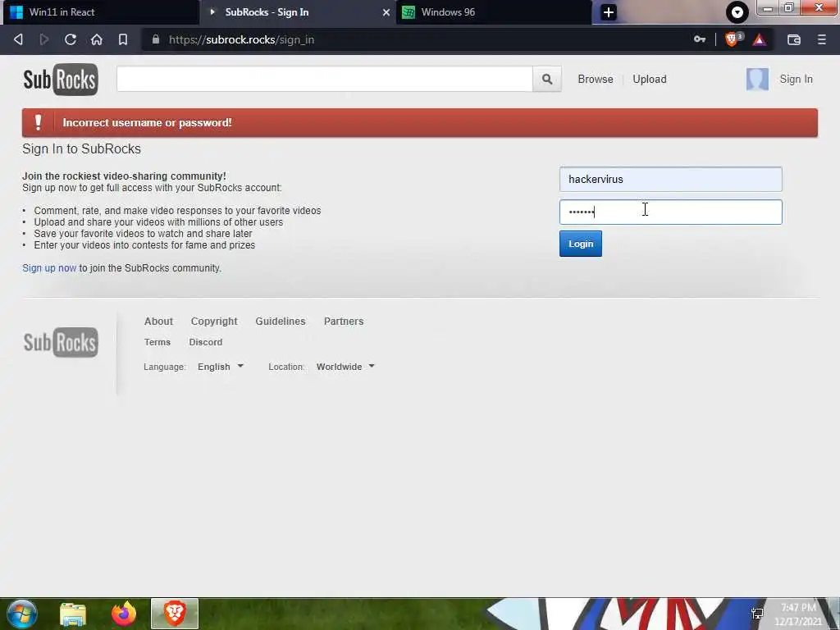The width and height of the screenshot is (840, 630).
Task: Click the Sign In link in the header
Action: pyautogui.click(x=796, y=80)
